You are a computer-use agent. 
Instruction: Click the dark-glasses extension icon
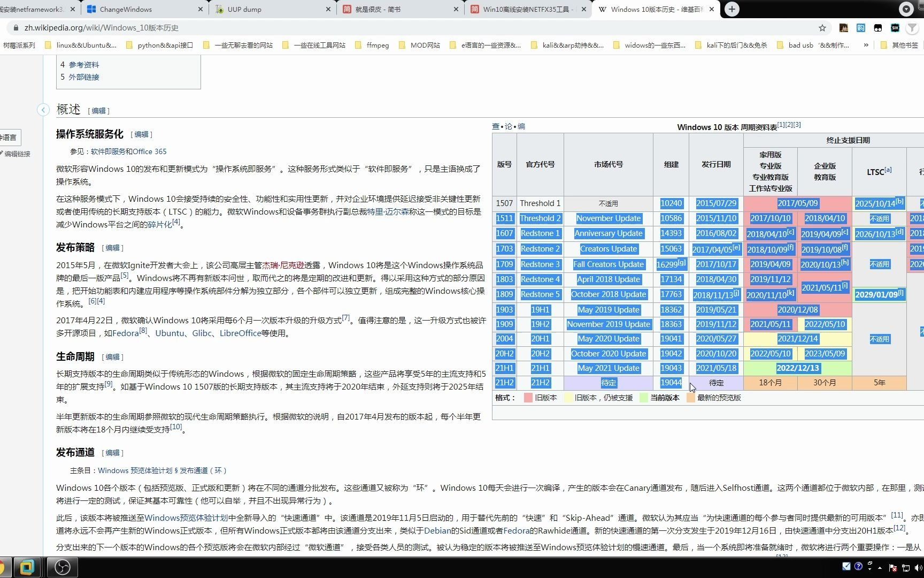click(x=877, y=28)
